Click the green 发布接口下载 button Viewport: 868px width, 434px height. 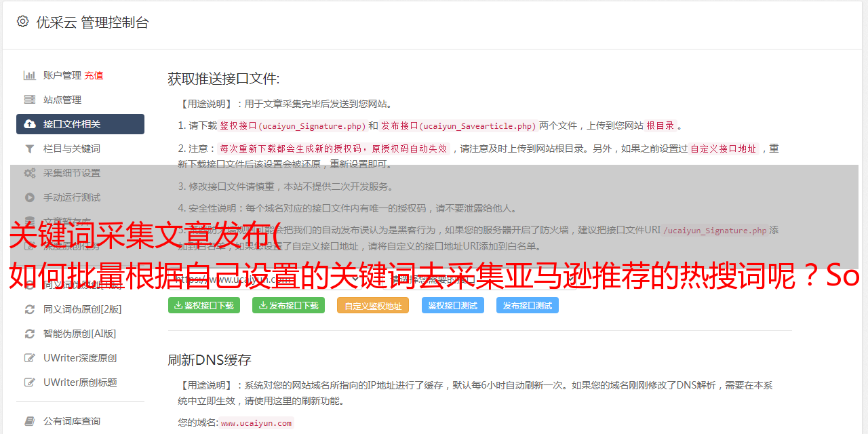tap(288, 305)
